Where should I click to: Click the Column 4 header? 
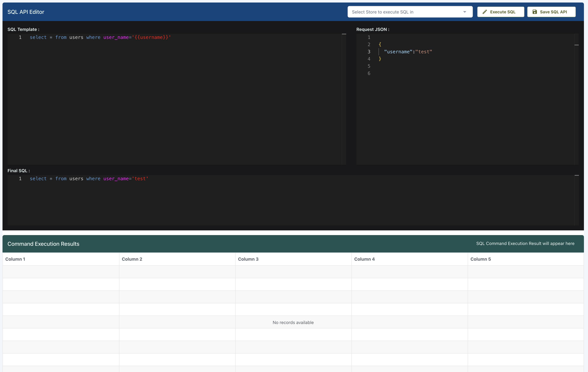coord(364,259)
